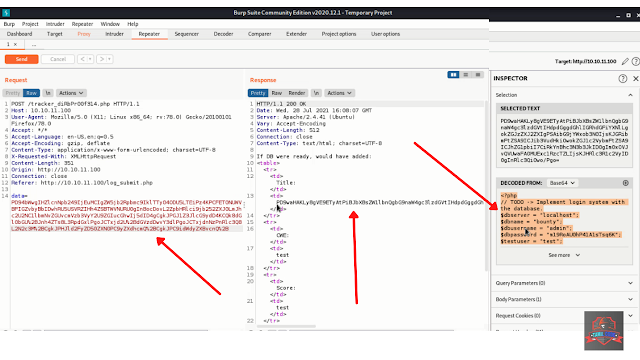Image resolution: width=640 pixels, height=360 pixels.
Task: Switch to the Sequencer tab
Action: tap(187, 34)
